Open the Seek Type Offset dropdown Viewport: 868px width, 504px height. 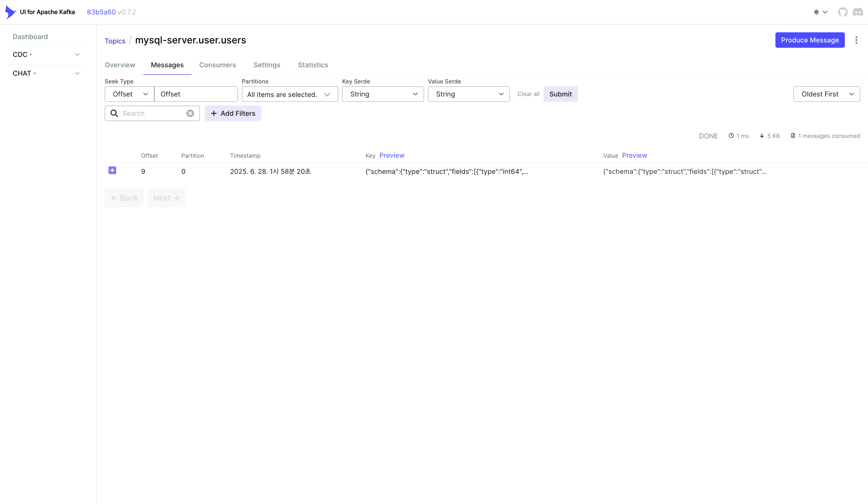point(129,94)
